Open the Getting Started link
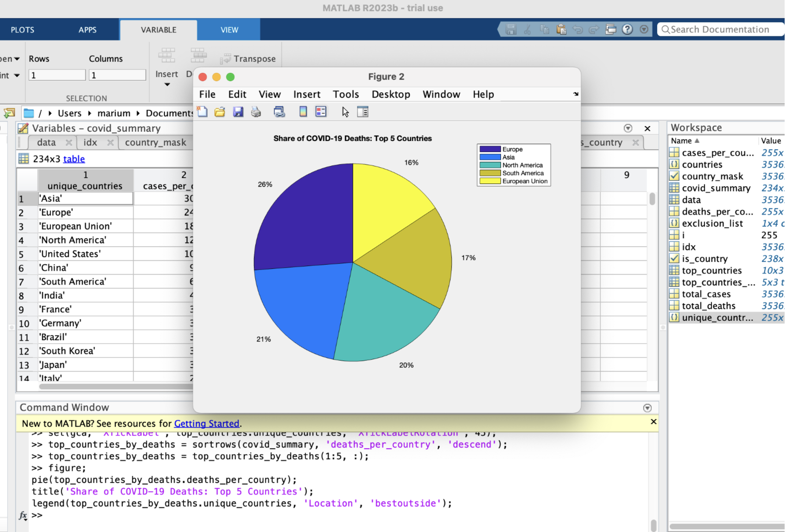 tap(207, 423)
